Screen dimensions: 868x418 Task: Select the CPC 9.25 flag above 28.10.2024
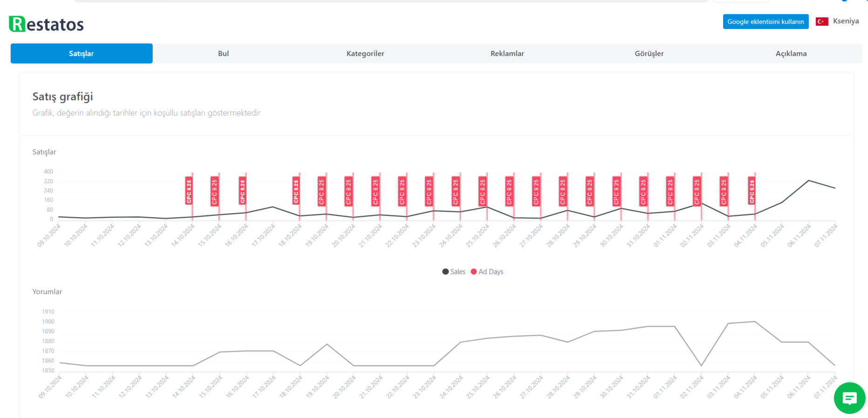point(563,191)
